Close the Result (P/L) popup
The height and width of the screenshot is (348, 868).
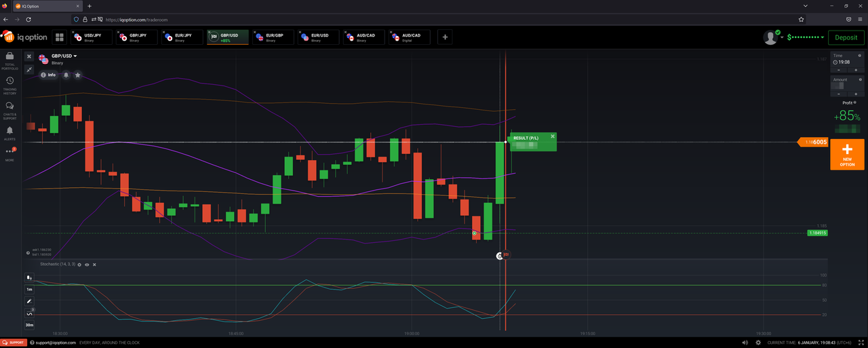pos(553,136)
